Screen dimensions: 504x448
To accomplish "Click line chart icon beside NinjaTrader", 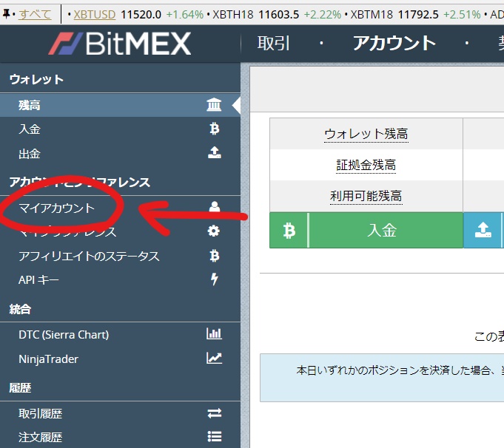I will 214,358.
